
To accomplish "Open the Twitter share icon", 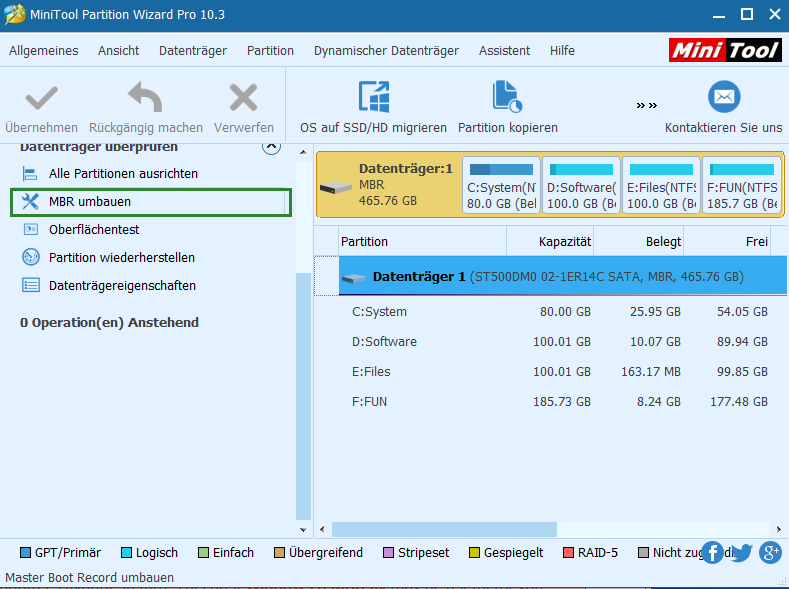I will click(x=741, y=552).
